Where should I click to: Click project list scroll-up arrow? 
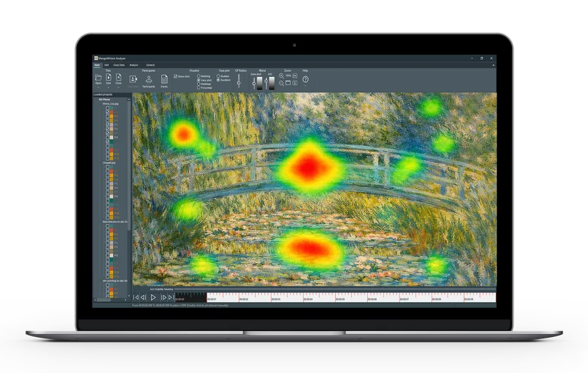point(129,99)
